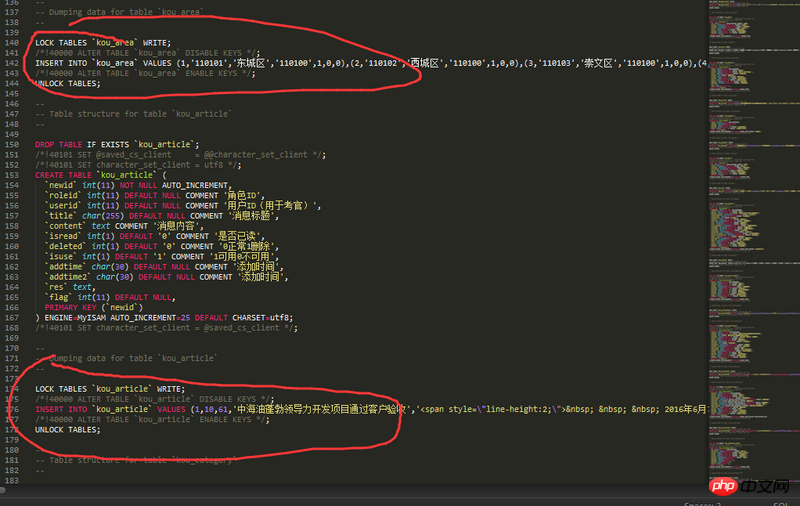Click the '西城区' string value
Image resolution: width=800 pixels, height=506 pixels.
(x=424, y=63)
